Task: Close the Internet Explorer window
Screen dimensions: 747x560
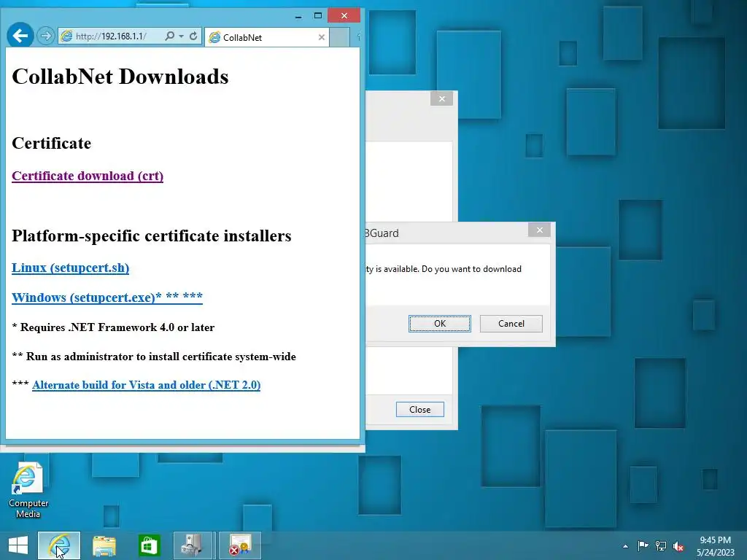Action: (x=344, y=16)
